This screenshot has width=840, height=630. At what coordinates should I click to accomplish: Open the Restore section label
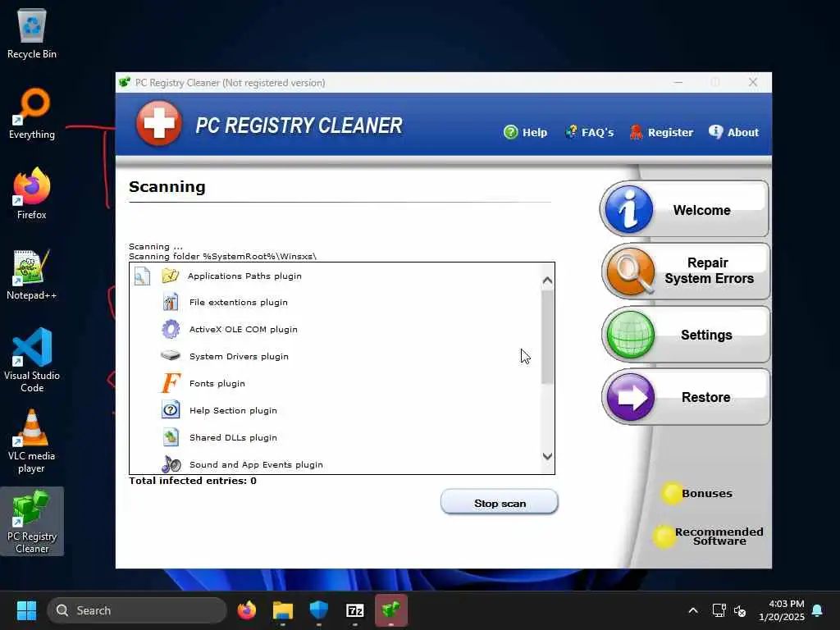tap(705, 398)
